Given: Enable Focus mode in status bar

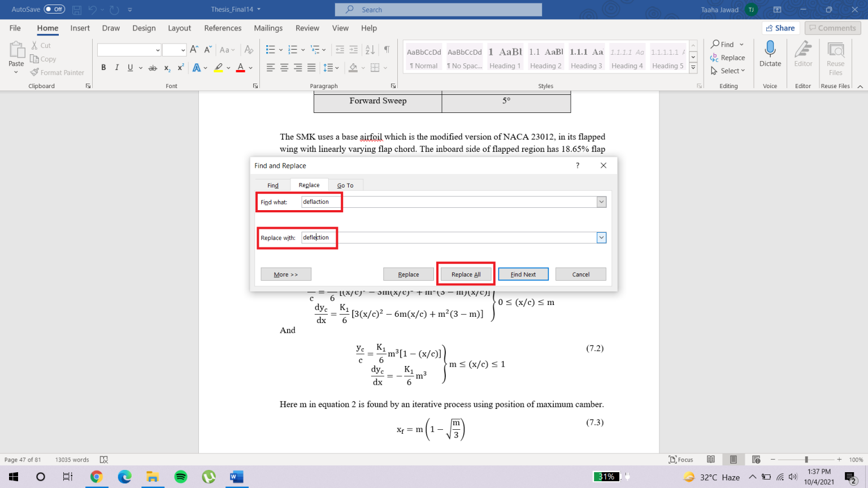Looking at the screenshot, I should coord(680,459).
